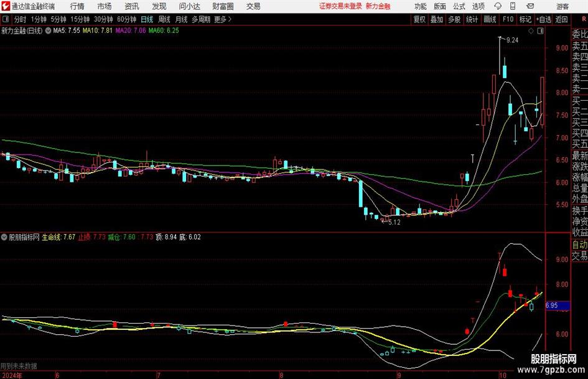
Task: Click the 底: 6.02 indicator value
Action: point(190,237)
